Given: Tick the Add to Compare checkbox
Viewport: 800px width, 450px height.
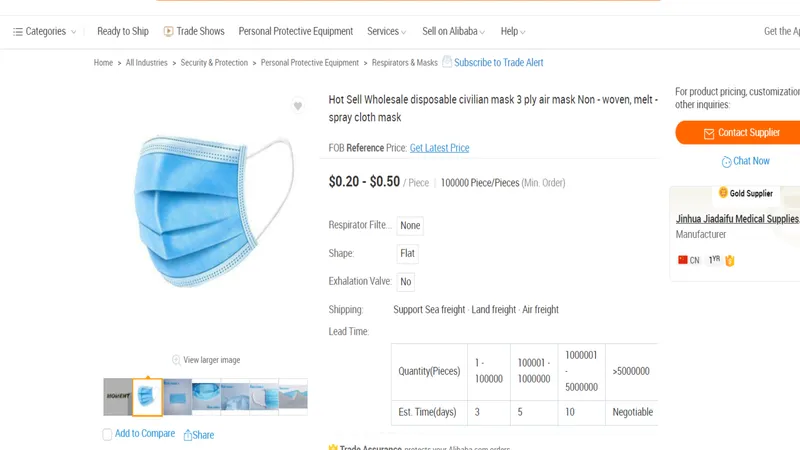Looking at the screenshot, I should (x=108, y=434).
